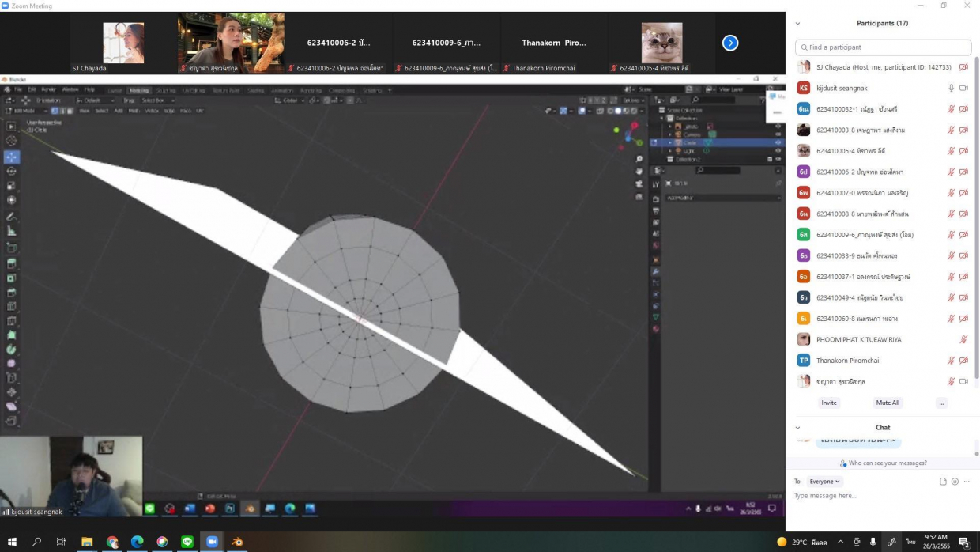This screenshot has height=552, width=980.
Task: Toggle visibility eye for Camera object
Action: click(x=778, y=134)
